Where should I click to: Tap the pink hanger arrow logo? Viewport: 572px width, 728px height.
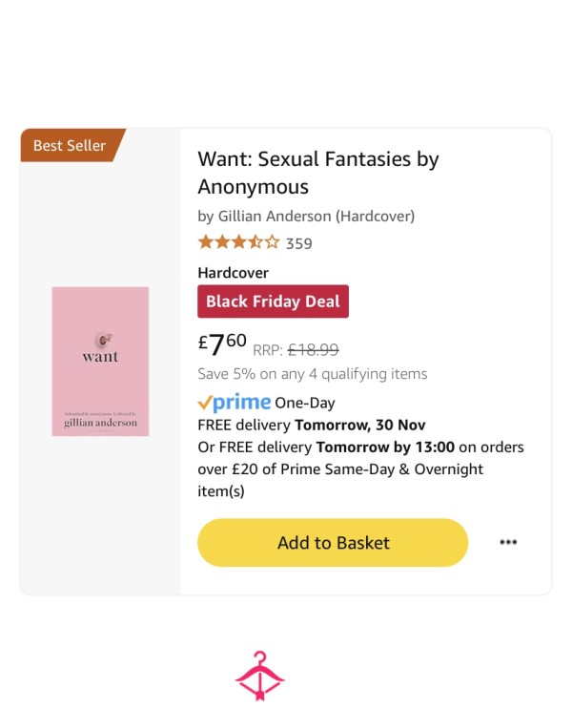tap(260, 676)
